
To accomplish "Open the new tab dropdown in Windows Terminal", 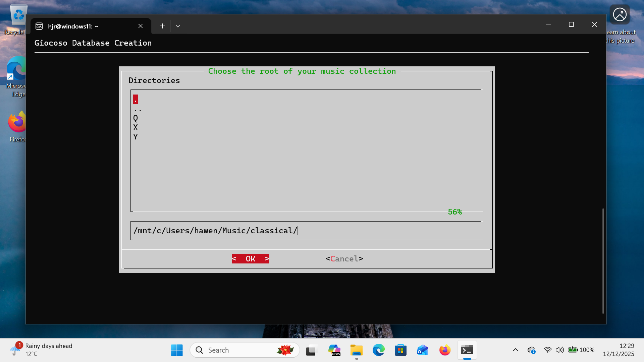I will point(178,26).
